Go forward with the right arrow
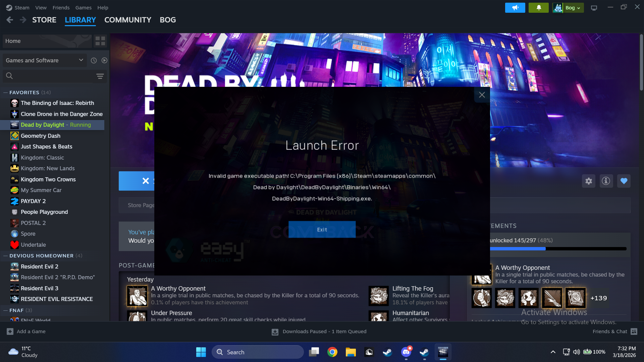 pos(23,20)
